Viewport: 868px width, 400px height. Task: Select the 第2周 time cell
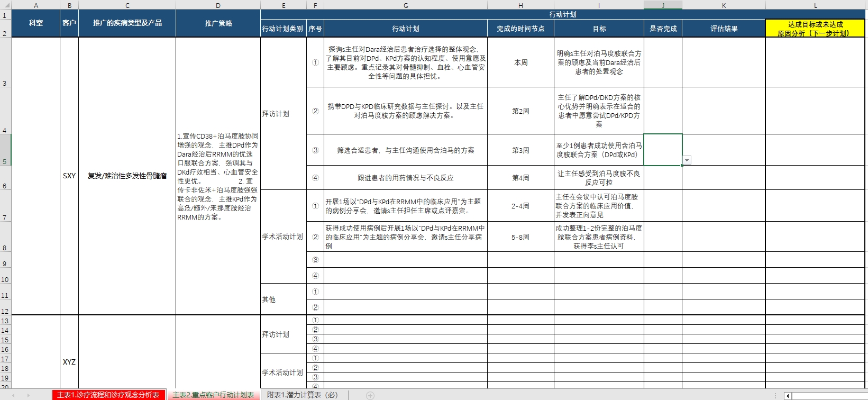pos(520,111)
